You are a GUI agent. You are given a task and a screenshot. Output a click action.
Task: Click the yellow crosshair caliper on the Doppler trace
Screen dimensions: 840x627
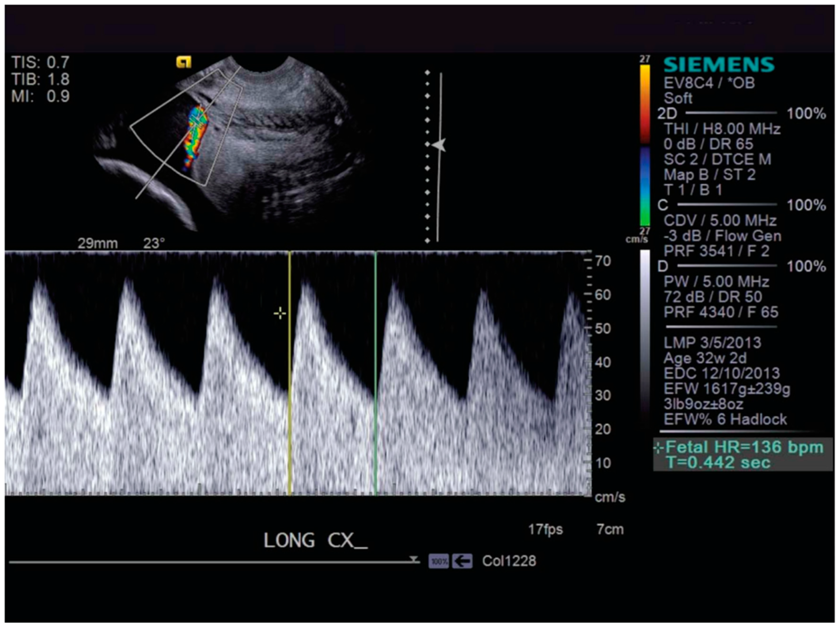click(x=280, y=313)
